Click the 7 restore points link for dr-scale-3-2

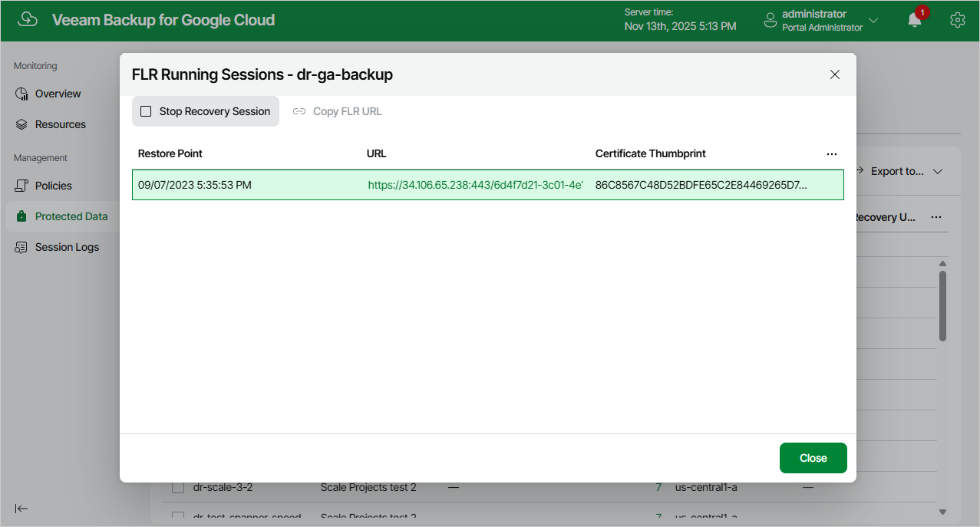(x=658, y=487)
